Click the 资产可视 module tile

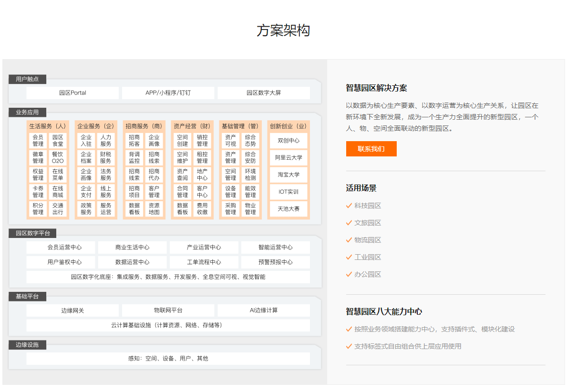click(230, 141)
